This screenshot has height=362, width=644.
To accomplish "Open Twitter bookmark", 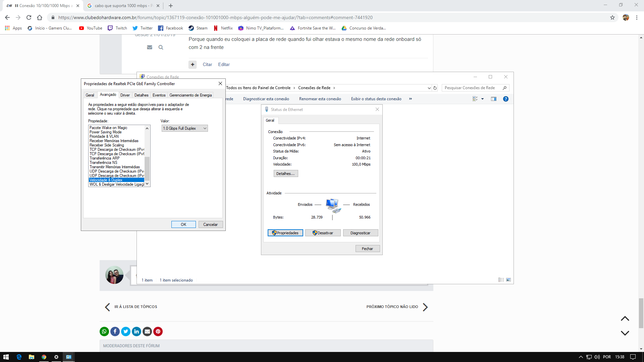I will (x=143, y=28).
